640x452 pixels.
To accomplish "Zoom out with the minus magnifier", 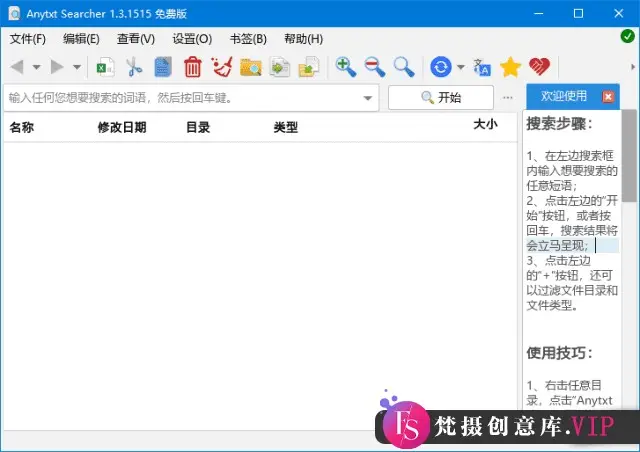I will [x=375, y=67].
